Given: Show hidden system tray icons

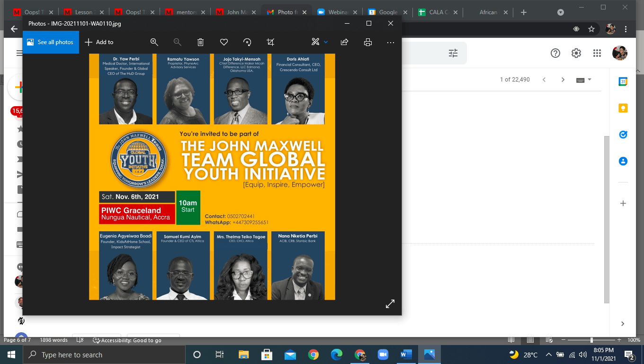Looking at the screenshot, I should (x=549, y=355).
